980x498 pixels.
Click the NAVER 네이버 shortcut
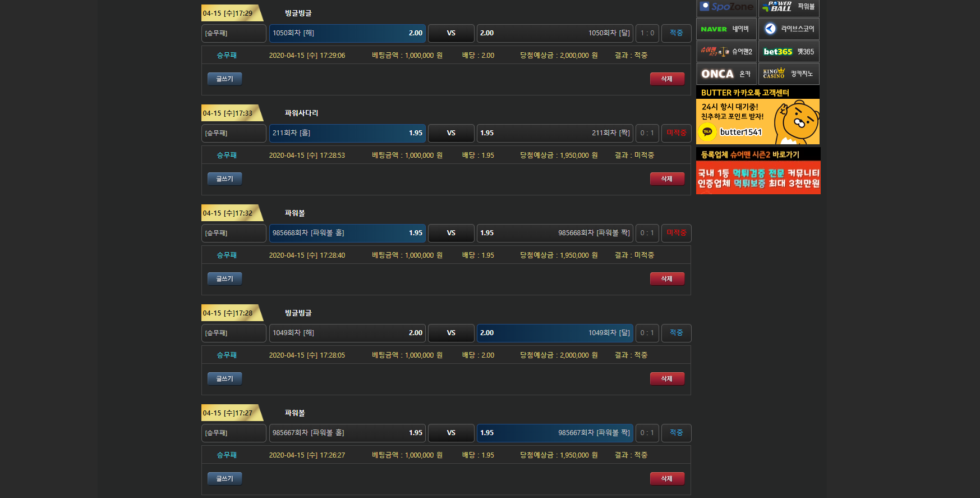click(x=726, y=29)
